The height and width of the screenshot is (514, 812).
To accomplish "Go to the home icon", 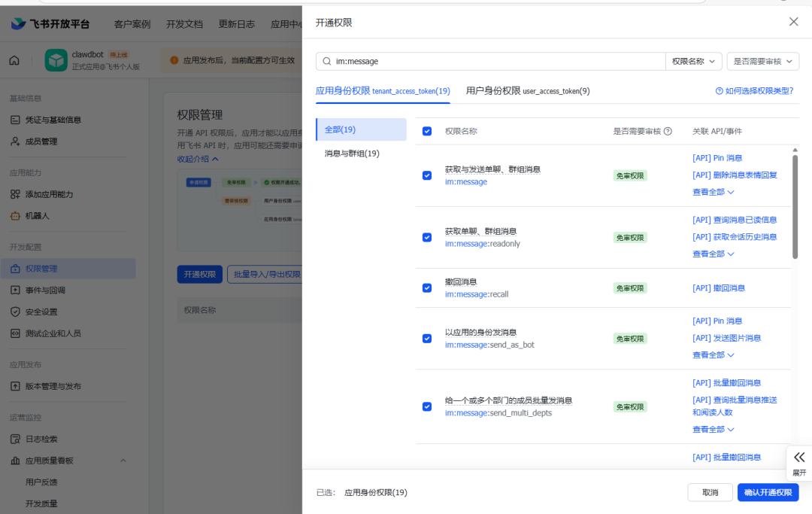I will pos(14,61).
